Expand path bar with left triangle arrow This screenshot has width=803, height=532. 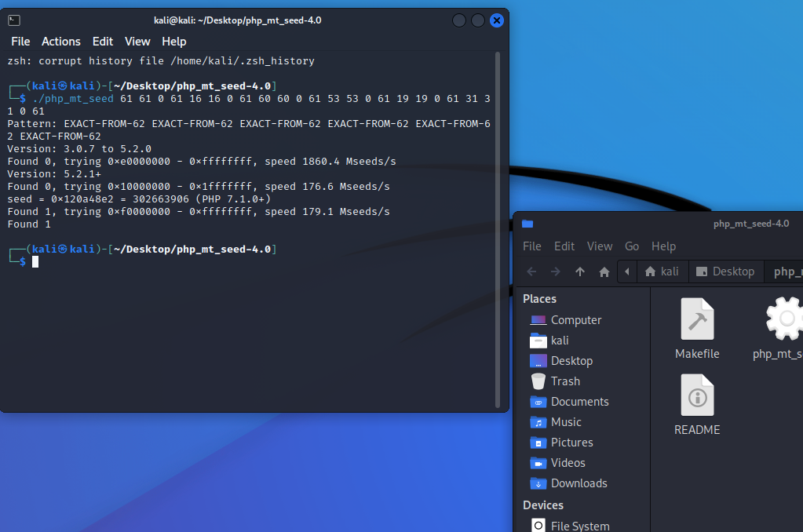(x=627, y=271)
